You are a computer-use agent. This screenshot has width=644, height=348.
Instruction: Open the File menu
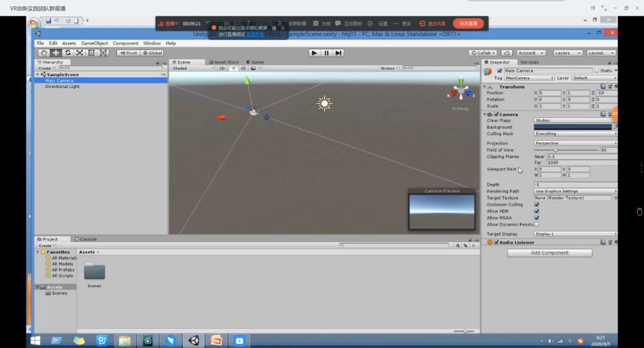[x=40, y=43]
